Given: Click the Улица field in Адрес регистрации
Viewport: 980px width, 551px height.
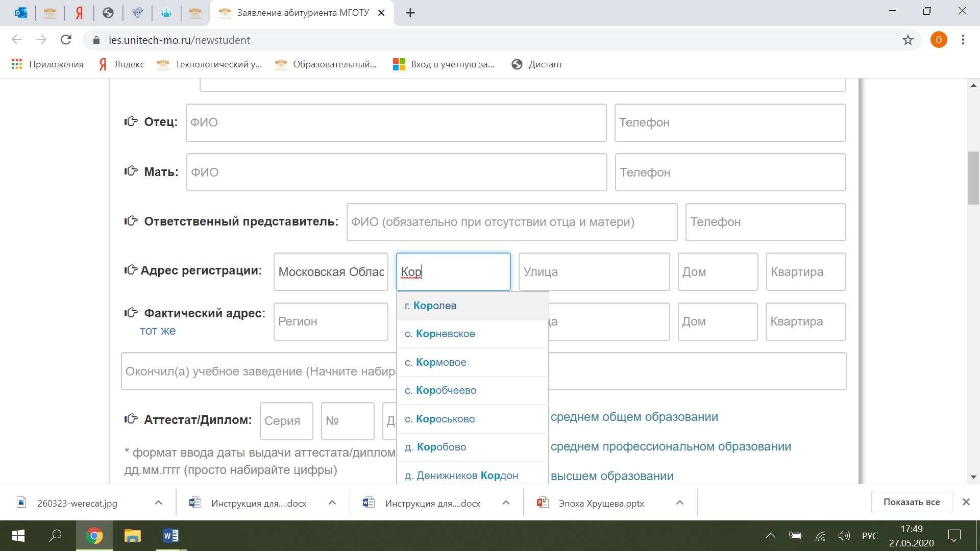Looking at the screenshot, I should tap(594, 272).
